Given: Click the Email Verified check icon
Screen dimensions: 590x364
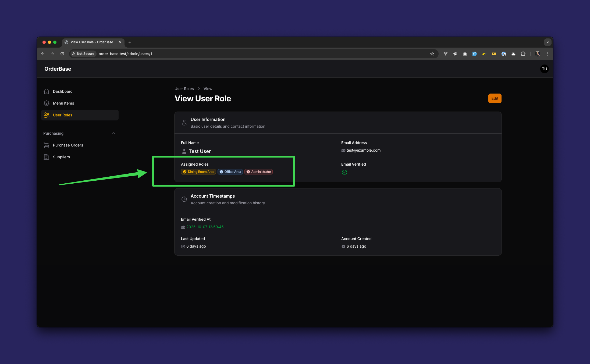Looking at the screenshot, I should (x=344, y=172).
